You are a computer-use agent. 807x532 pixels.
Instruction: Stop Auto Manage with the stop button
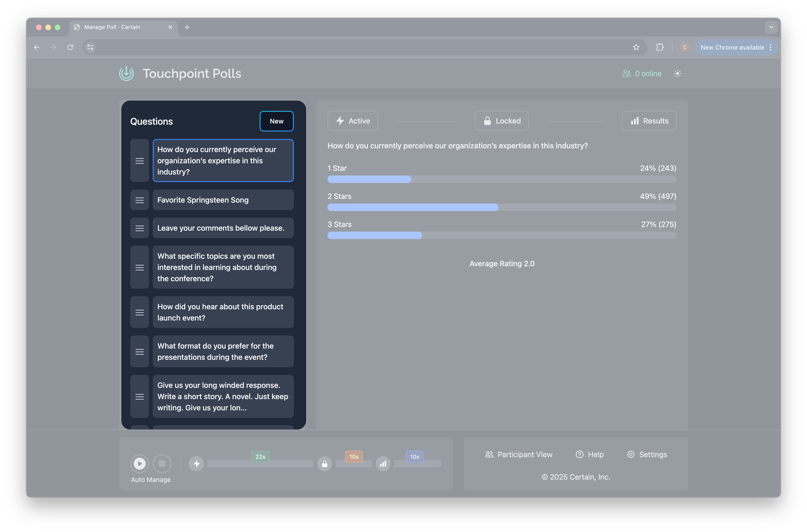tap(162, 463)
